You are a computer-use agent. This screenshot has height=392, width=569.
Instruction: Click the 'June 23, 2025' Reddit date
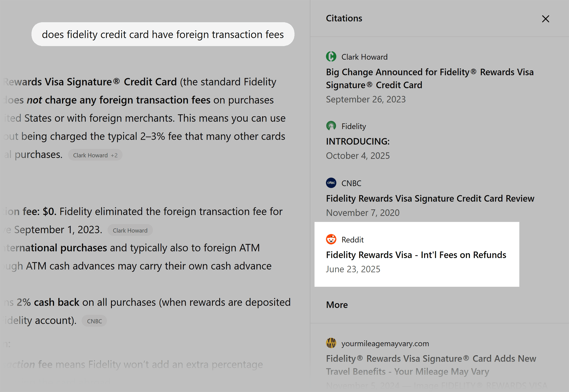353,269
